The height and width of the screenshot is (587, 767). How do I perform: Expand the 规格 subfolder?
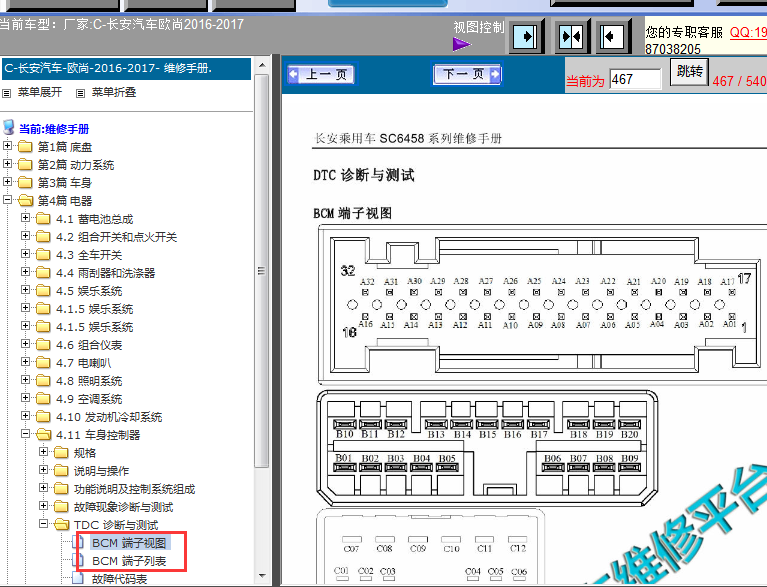[44, 452]
